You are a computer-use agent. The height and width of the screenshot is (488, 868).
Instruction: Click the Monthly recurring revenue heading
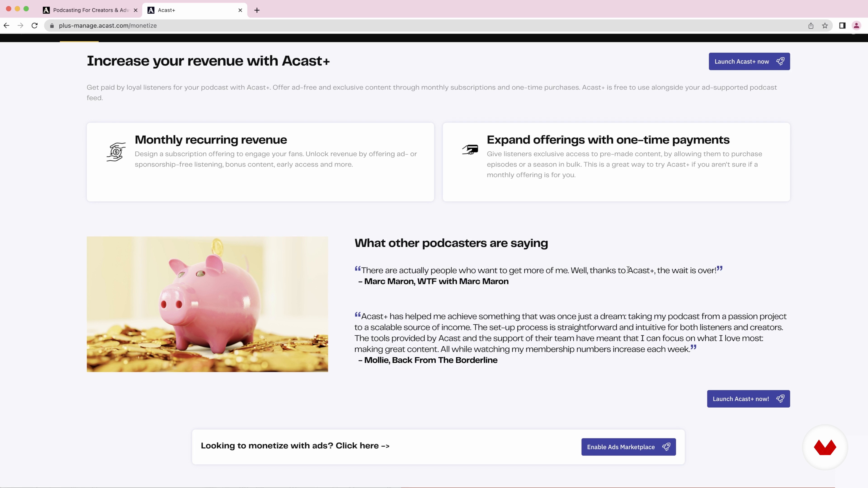(211, 140)
